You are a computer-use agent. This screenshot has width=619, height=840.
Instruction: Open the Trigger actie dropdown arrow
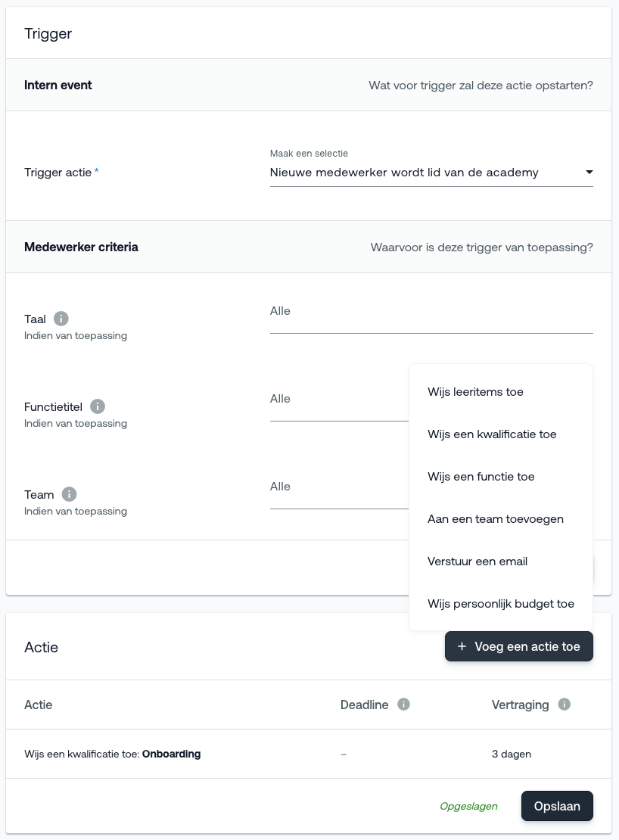(589, 173)
